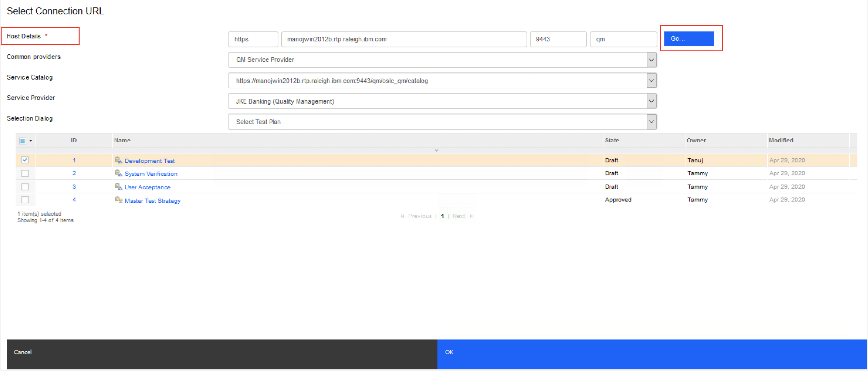Select page number 1 in pagination
This screenshot has height=371, width=868.
click(x=442, y=216)
